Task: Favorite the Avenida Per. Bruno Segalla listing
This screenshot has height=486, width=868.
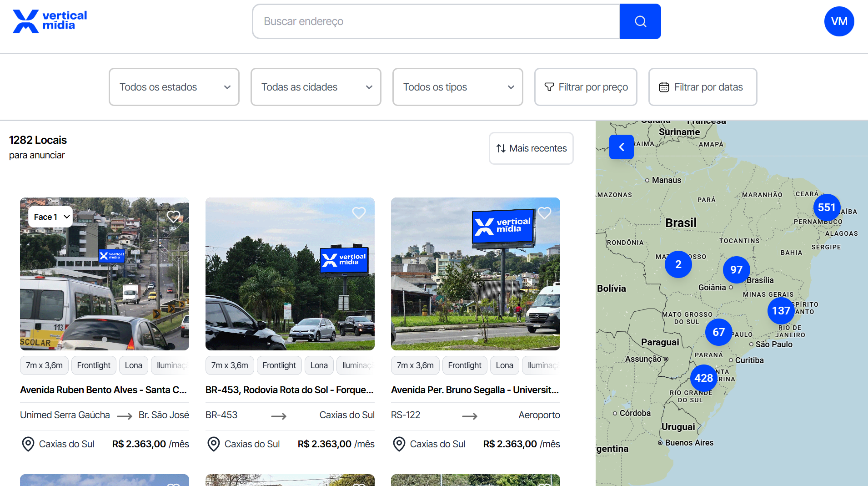Action: (544, 213)
